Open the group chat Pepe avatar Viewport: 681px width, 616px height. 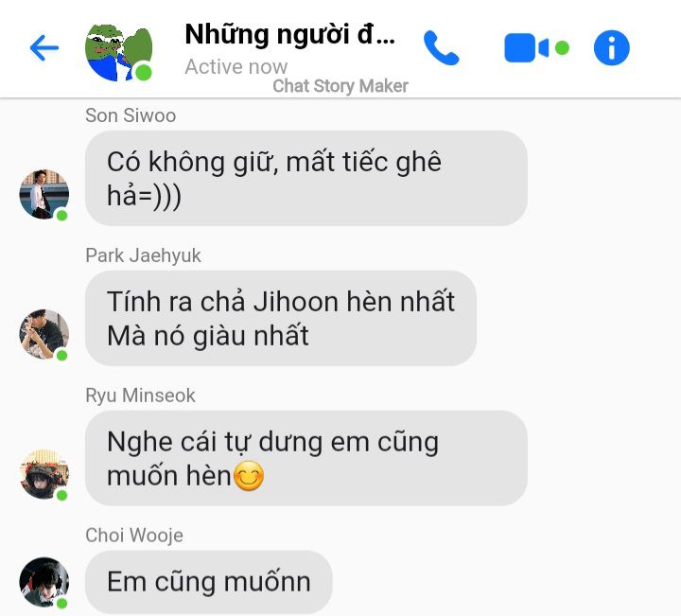point(118,53)
